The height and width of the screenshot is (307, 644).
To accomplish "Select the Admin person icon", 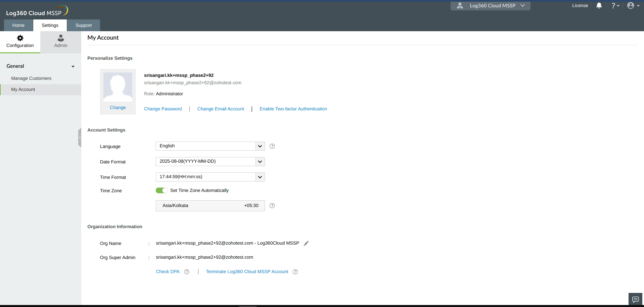I will pyautogui.click(x=61, y=38).
